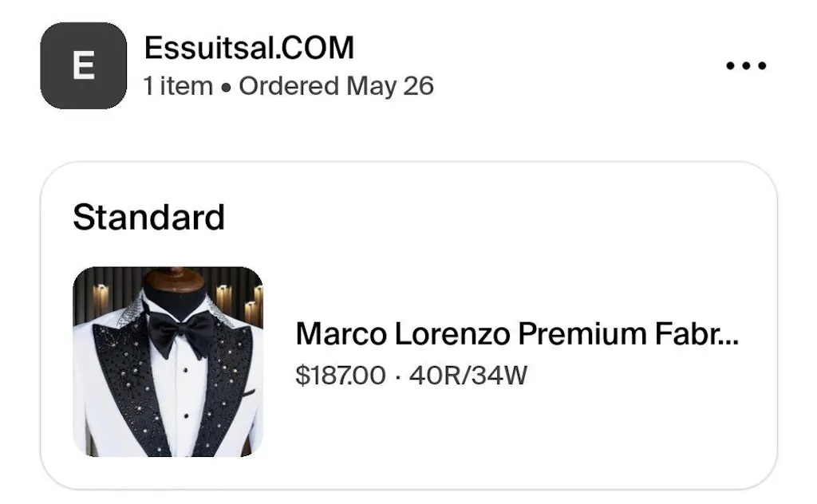Viewport: 817px width, 504px height.
Task: Click the truncation ellipsis ending the product title
Action: pyautogui.click(x=728, y=337)
